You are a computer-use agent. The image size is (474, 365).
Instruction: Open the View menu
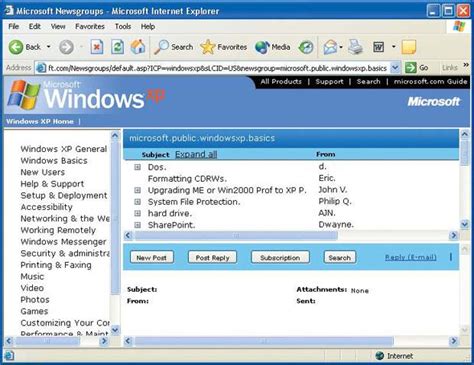click(x=58, y=26)
